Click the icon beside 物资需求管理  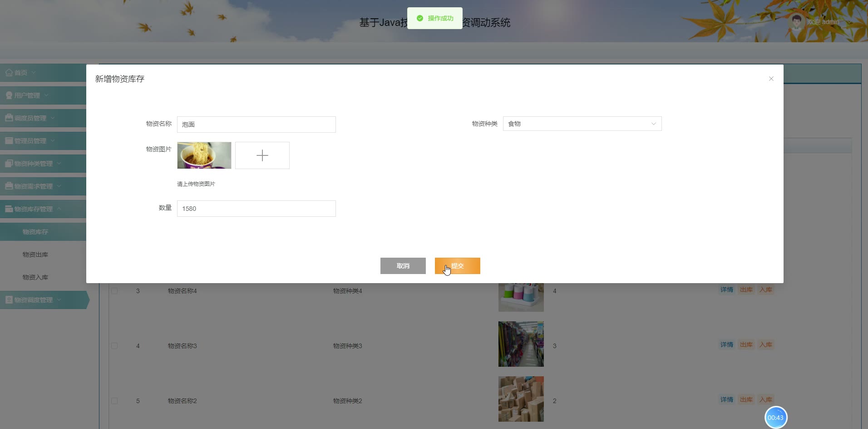coord(9,186)
